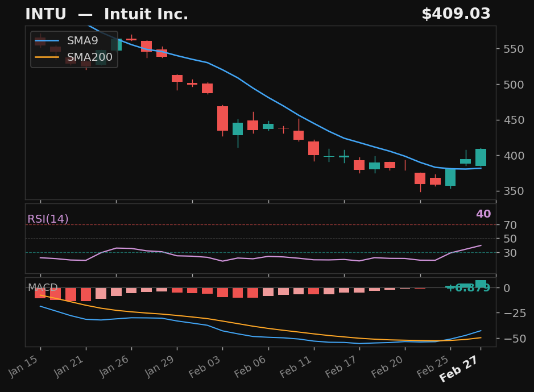
Task: Click the Feb 20 date label
Action: tap(387, 366)
